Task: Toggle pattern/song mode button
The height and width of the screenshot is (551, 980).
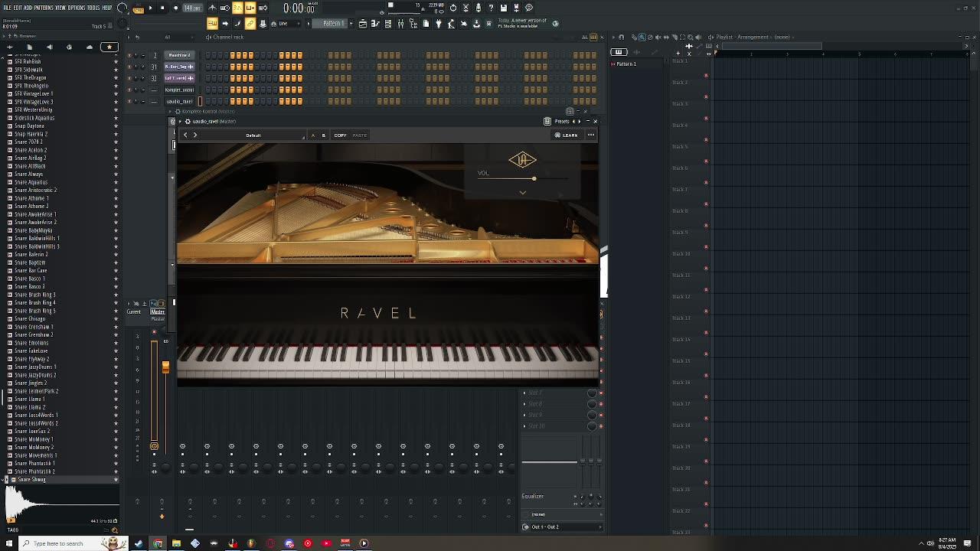Action: (138, 8)
